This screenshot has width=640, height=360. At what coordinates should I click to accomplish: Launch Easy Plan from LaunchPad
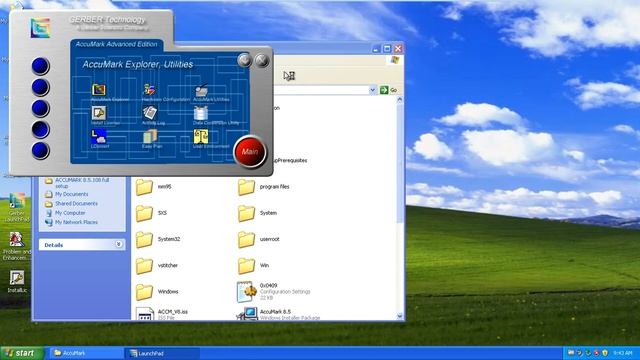tap(150, 136)
